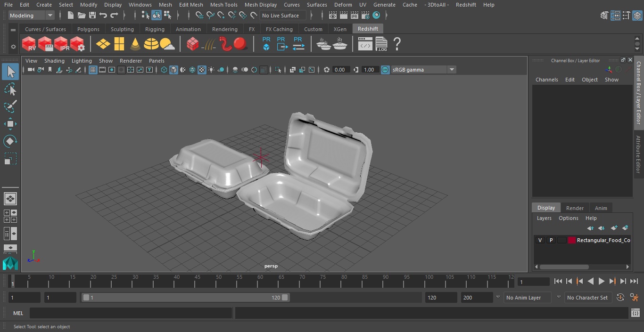Open a scene folder icon

coord(82,16)
